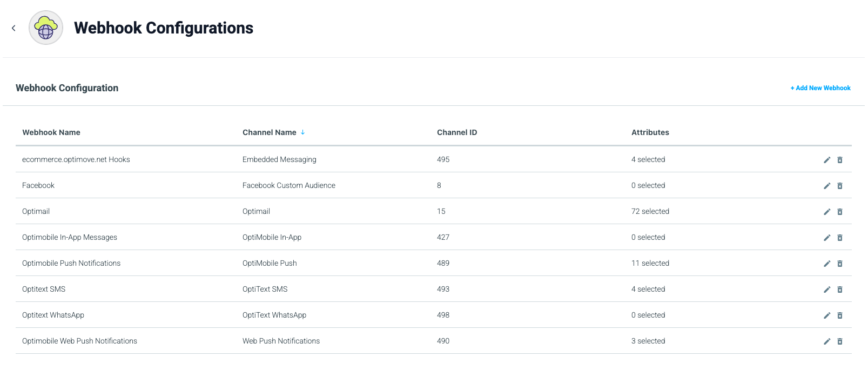The width and height of the screenshot is (868, 370).
Task: Click 4 selected in Optitext SMS row
Action: pos(648,289)
